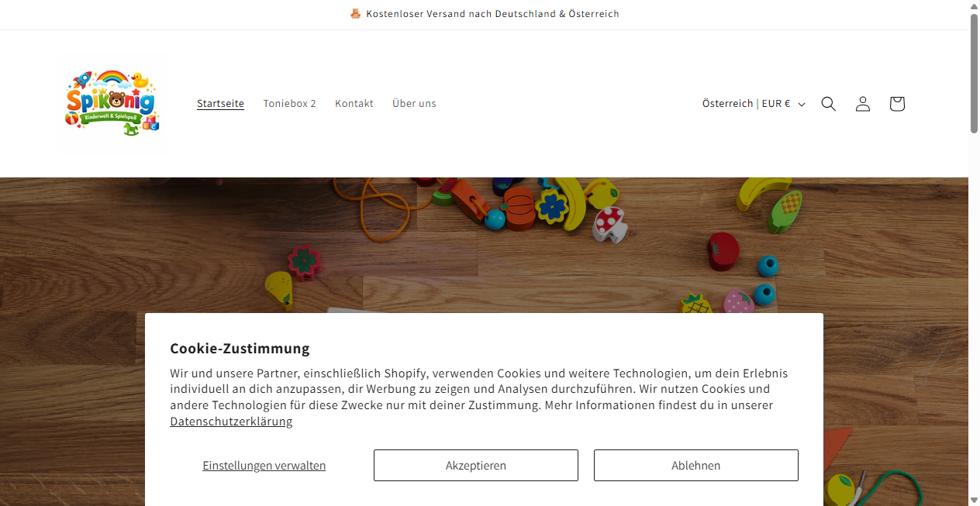Expand the currency selector chevron
The height and width of the screenshot is (506, 980).
801,104
